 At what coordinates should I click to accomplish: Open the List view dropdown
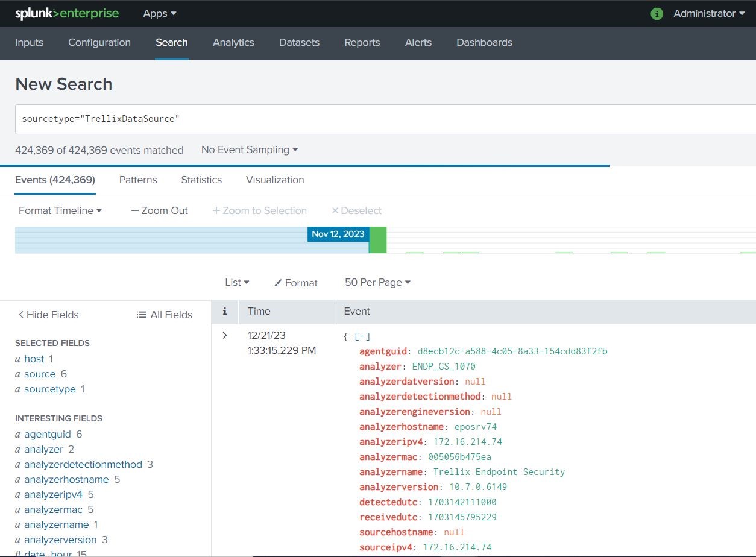(237, 282)
